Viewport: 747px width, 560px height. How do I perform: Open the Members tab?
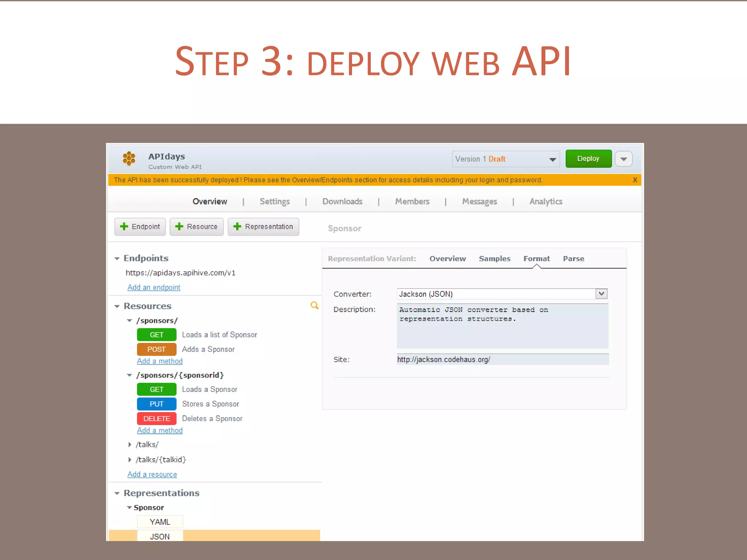pos(412,202)
